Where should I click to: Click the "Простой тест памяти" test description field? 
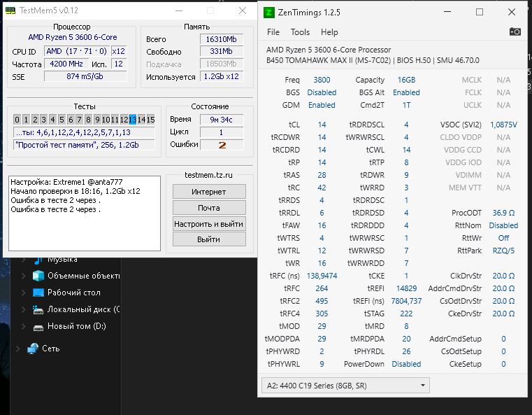click(x=84, y=145)
